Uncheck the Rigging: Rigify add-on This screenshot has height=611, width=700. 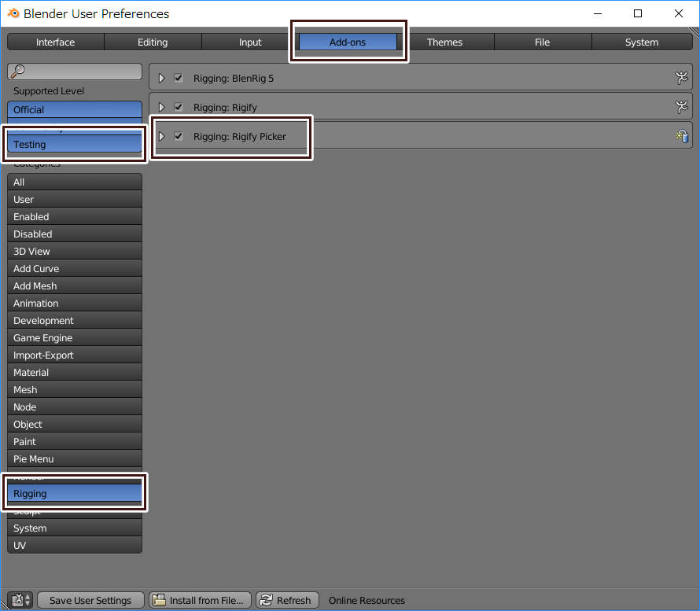178,107
